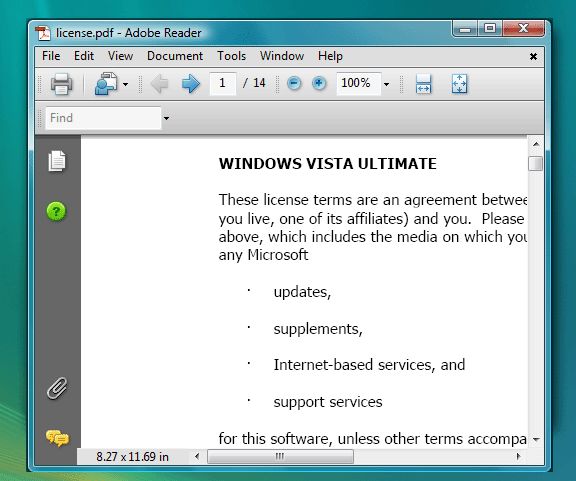Open the Start Meeting collaboration icon
Viewport: 576px width, 481px height.
click(106, 84)
